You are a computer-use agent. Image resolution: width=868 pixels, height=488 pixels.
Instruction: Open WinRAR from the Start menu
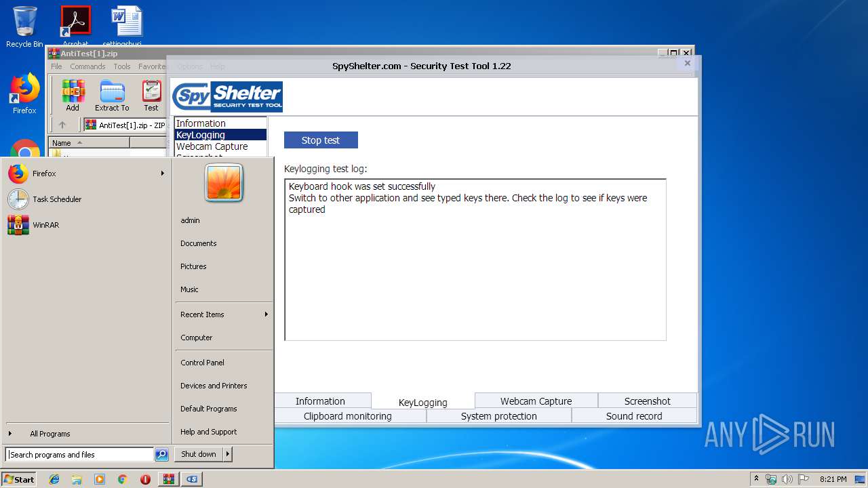coord(87,225)
